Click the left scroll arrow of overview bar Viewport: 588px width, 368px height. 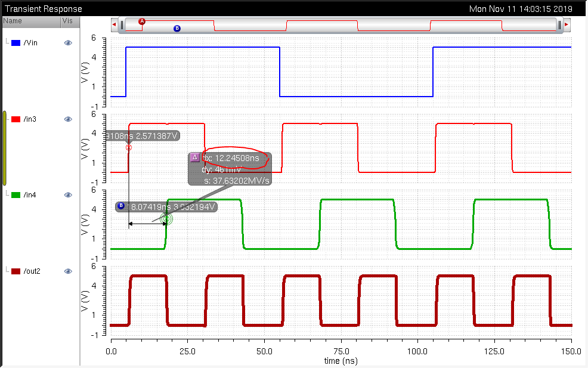point(114,25)
